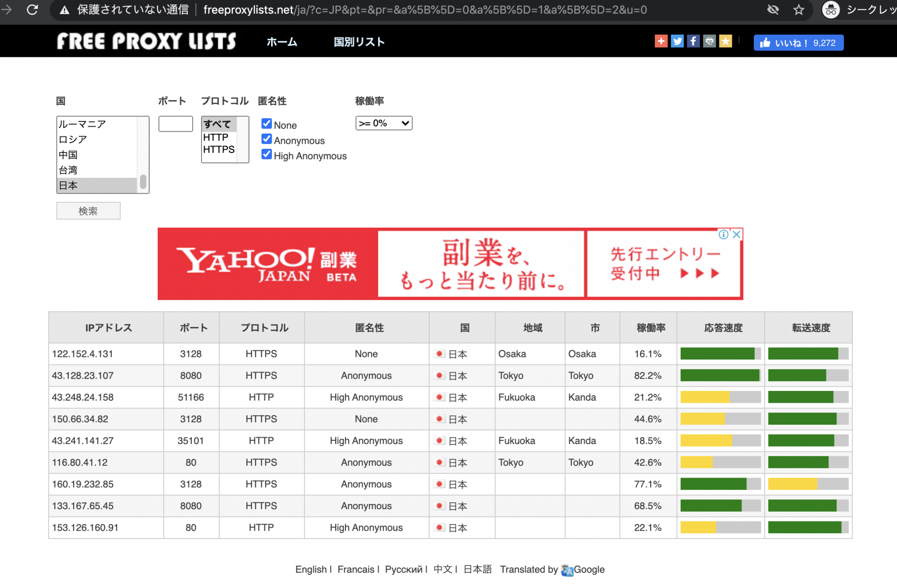Toggle the Anonymous checkbox

click(266, 139)
